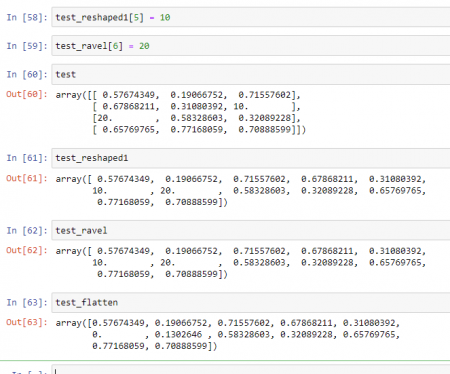Select the test_ravel code cell
This screenshot has width=450, height=374.
251,230
